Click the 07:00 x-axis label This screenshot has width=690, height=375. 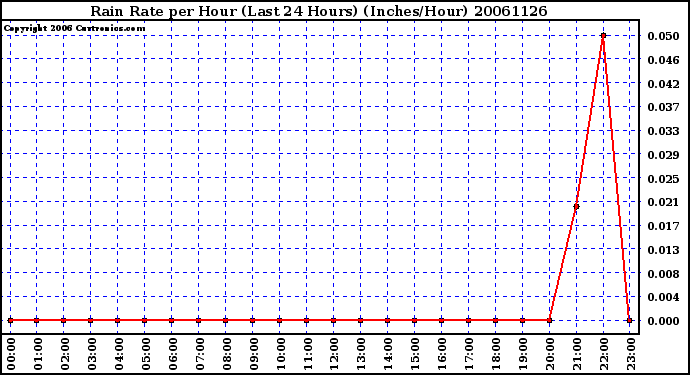tap(200, 354)
